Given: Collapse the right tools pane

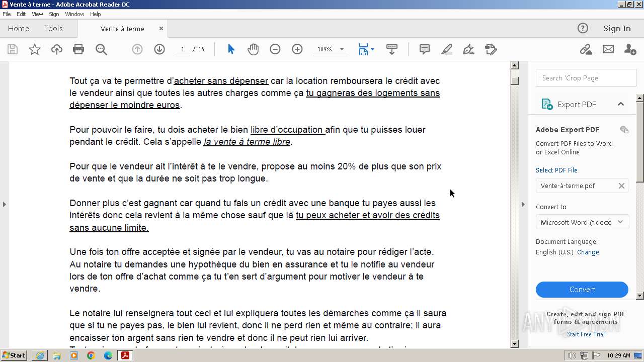Looking at the screenshot, I should [523, 204].
